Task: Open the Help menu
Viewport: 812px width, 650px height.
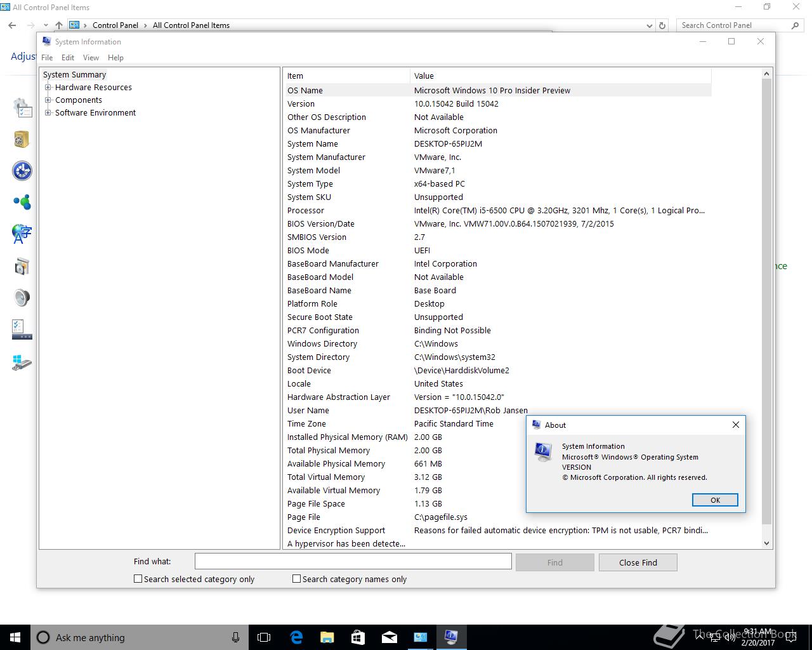Action: click(x=115, y=58)
